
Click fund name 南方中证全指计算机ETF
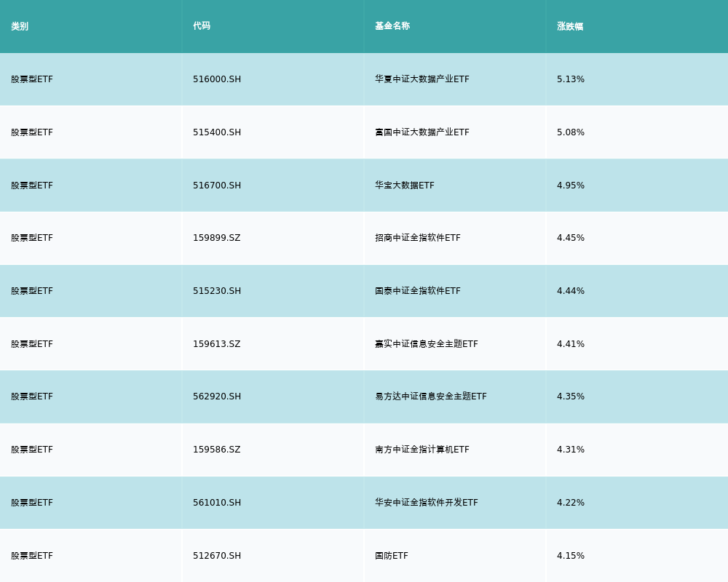422,450
